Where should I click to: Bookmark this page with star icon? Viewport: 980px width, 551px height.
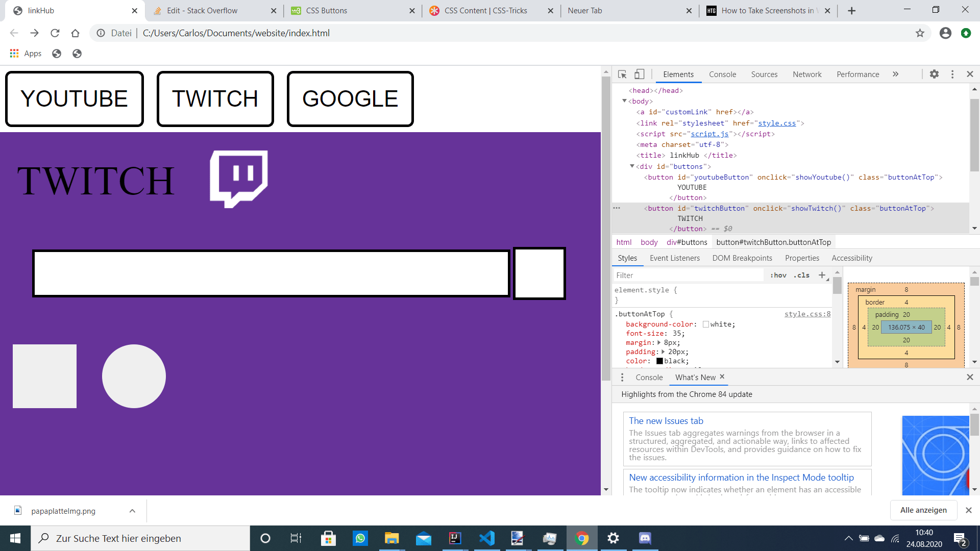920,33
